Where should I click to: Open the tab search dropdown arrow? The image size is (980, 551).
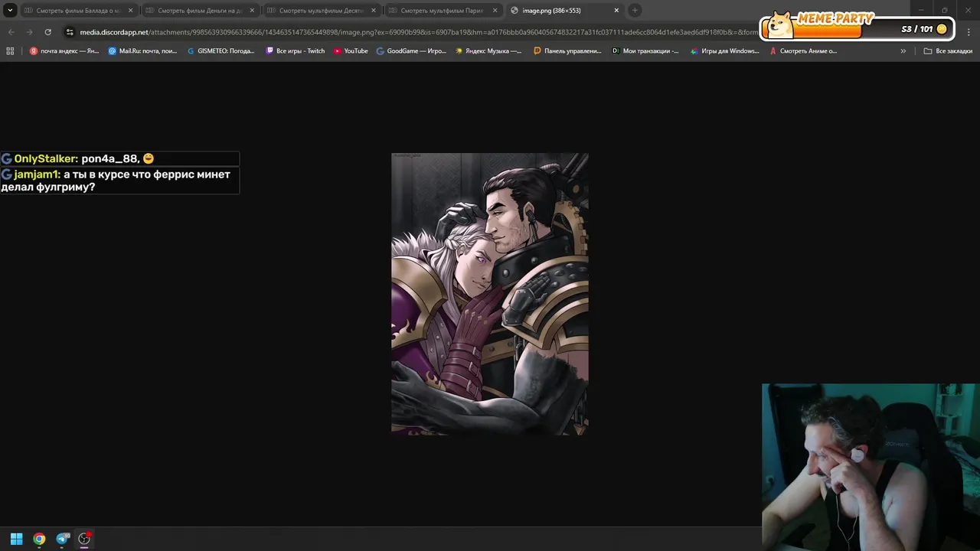coord(10,11)
